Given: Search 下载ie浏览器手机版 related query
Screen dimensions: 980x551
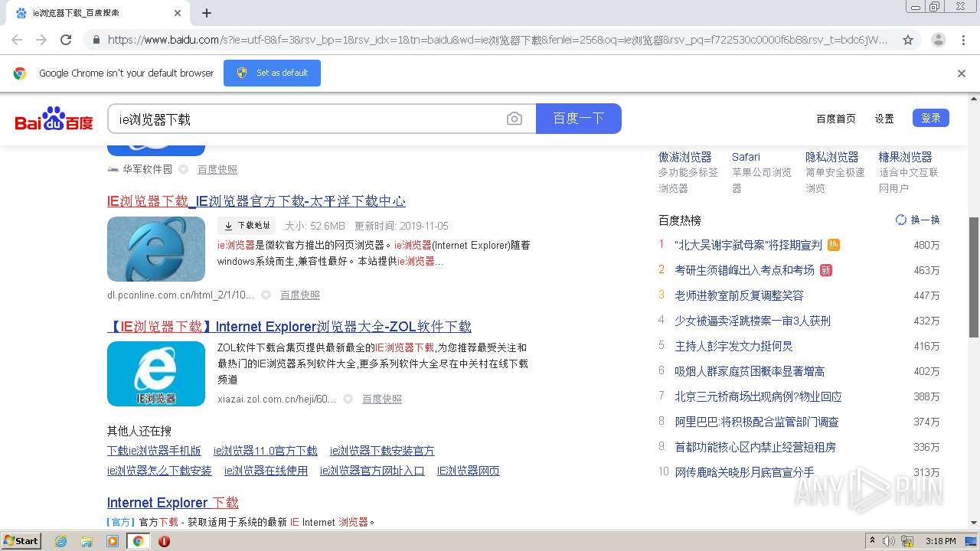Looking at the screenshot, I should pyautogui.click(x=154, y=451).
